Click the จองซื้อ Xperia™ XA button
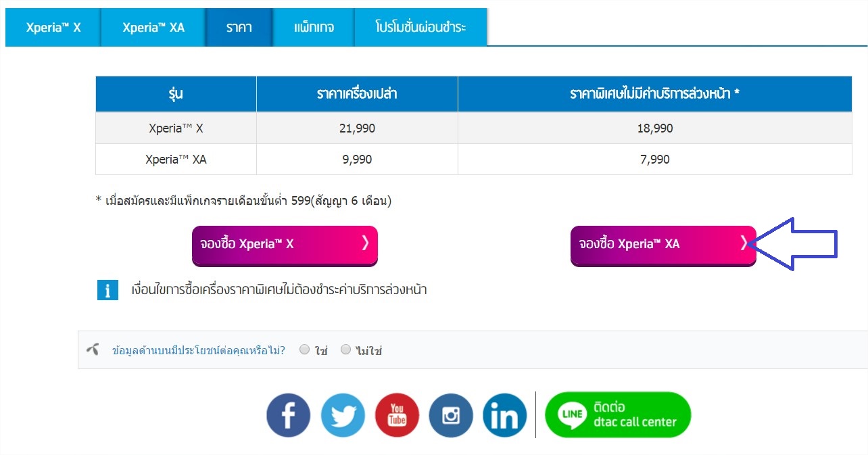Viewport: 868px width, 455px height. pos(663,245)
